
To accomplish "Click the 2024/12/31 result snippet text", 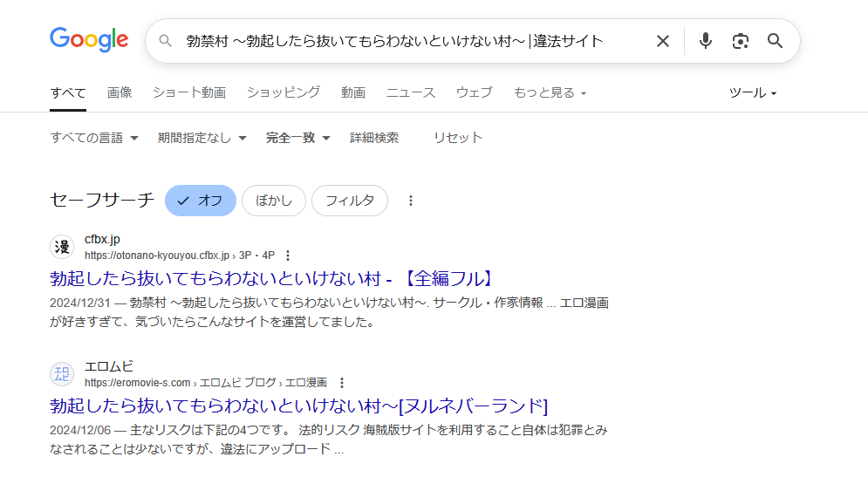I will coord(330,312).
